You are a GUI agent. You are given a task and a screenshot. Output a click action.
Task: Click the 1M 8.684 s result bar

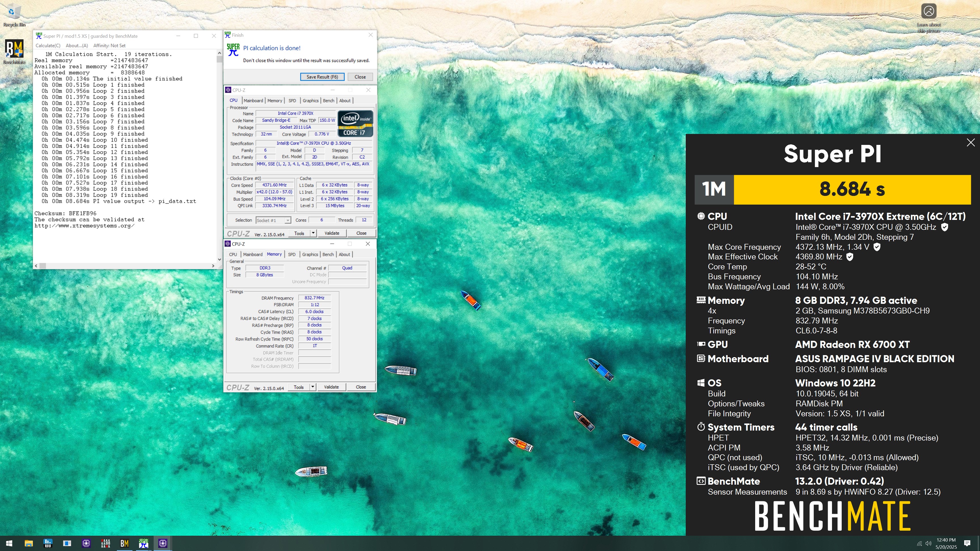coord(832,189)
